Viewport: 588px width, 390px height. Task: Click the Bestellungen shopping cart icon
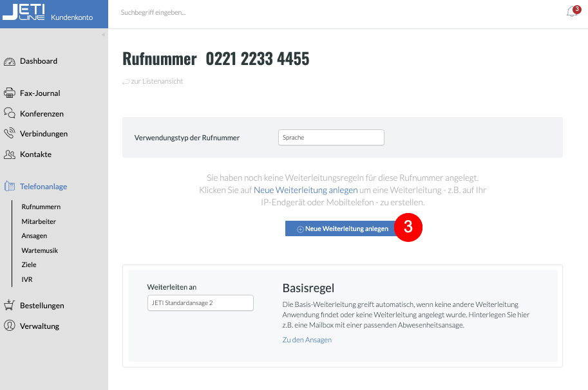9,306
